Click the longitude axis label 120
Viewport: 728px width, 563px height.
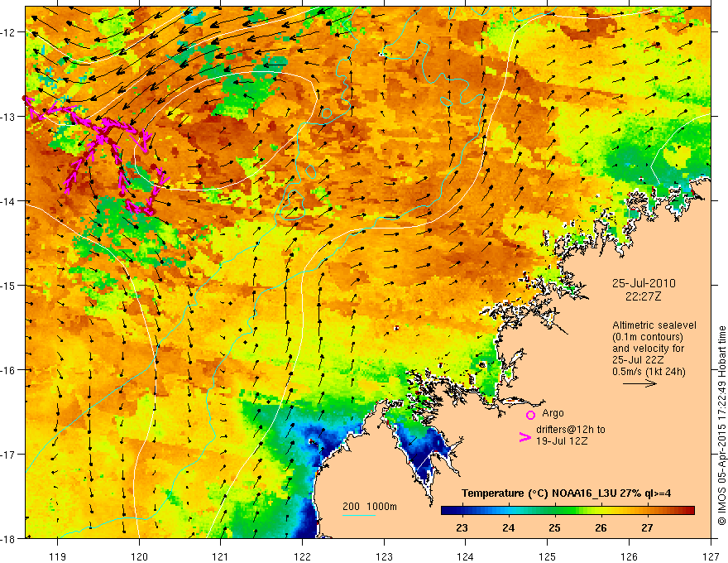coord(139,556)
